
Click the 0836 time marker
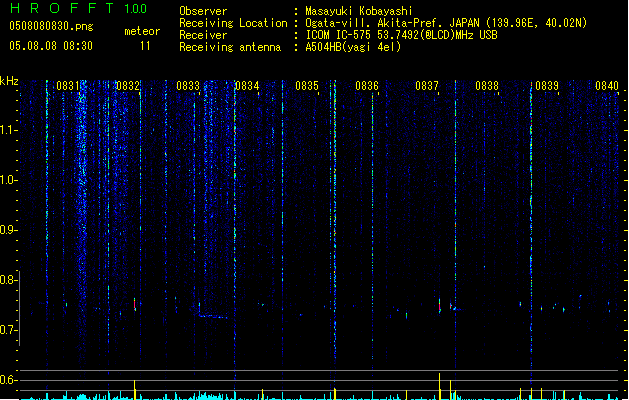click(x=367, y=86)
